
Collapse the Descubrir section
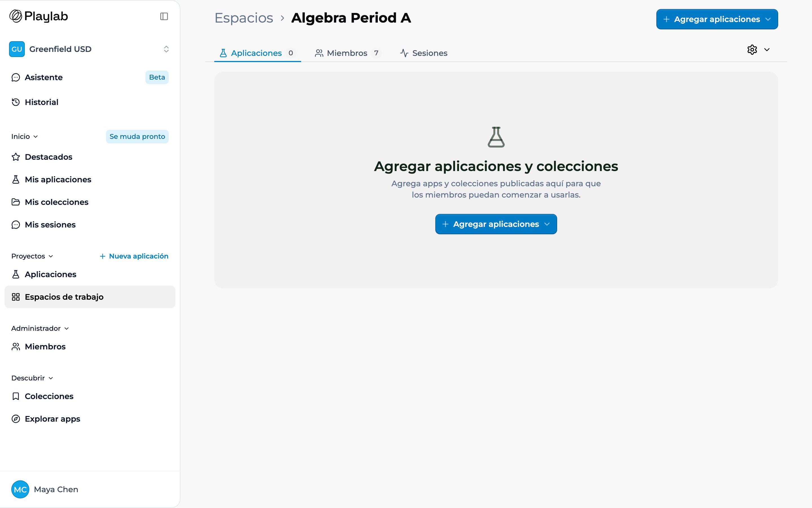(x=32, y=378)
